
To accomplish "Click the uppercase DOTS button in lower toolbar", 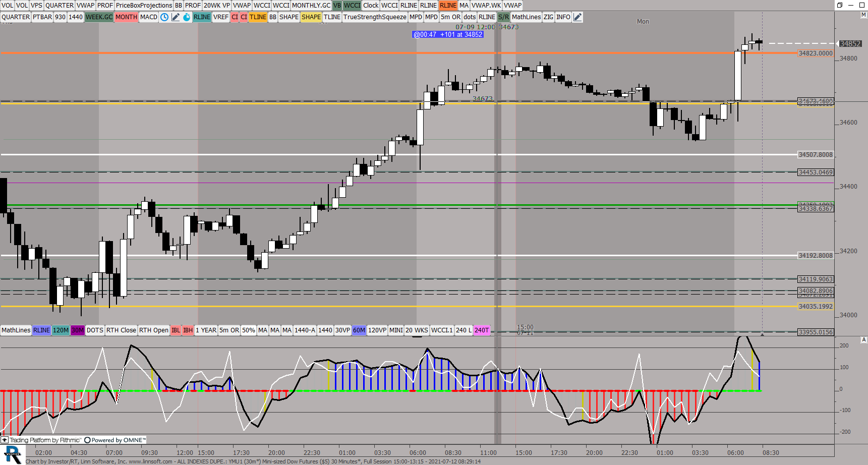I will point(95,330).
